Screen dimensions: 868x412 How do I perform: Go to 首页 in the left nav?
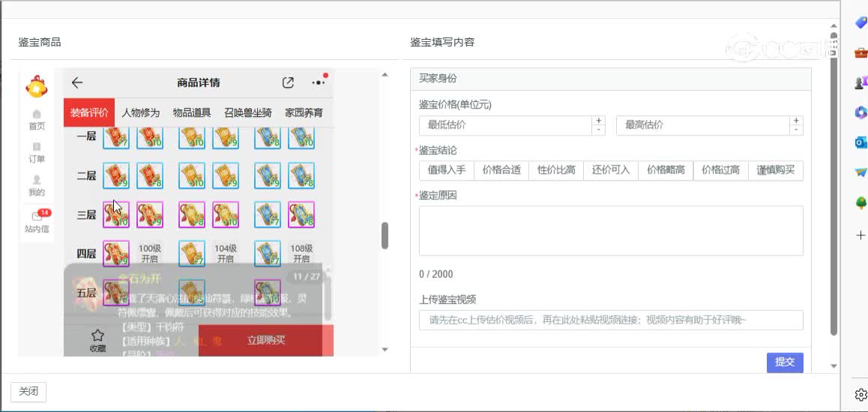[x=37, y=120]
